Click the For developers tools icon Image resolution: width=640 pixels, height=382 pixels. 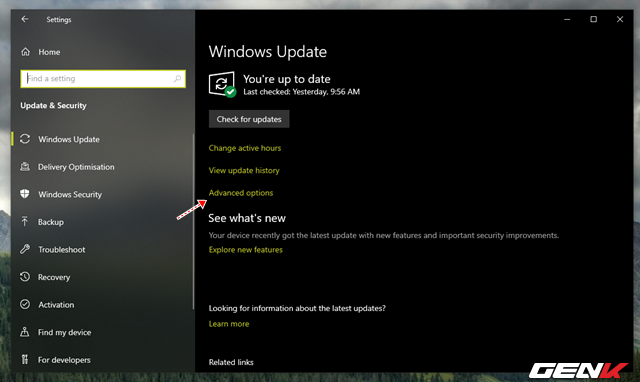click(x=25, y=360)
